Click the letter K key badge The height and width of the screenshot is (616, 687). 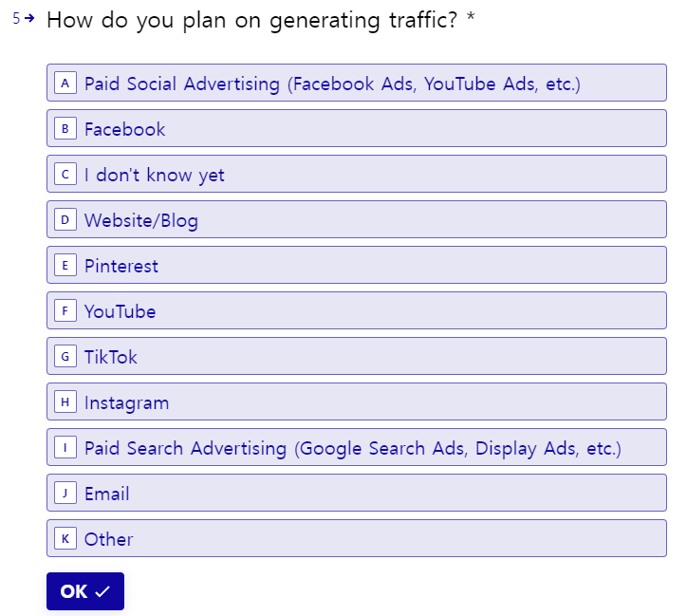click(x=65, y=538)
